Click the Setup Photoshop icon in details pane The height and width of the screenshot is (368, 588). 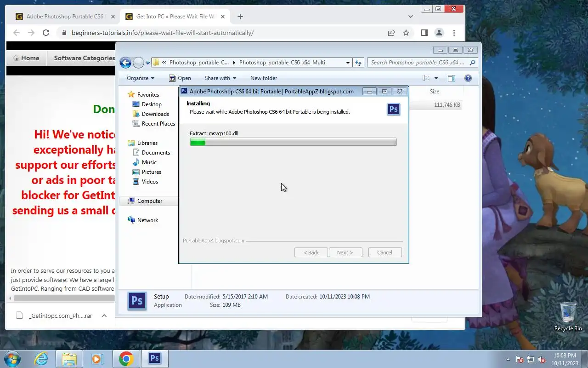tap(137, 301)
